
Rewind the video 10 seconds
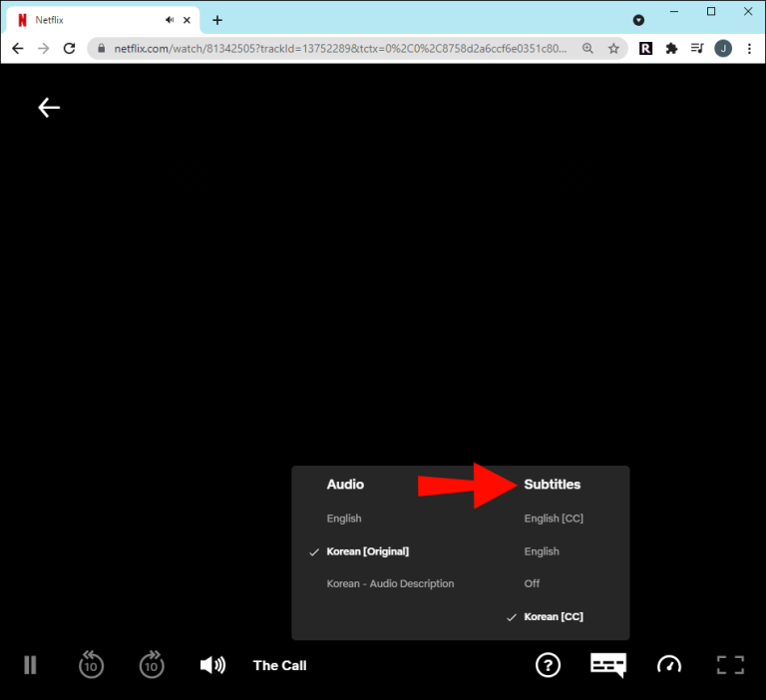click(91, 665)
